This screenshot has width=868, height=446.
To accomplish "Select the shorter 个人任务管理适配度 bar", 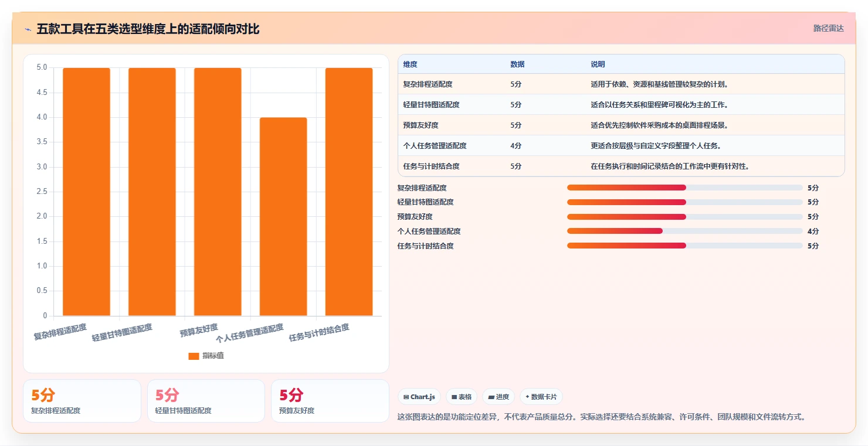I will point(283,217).
